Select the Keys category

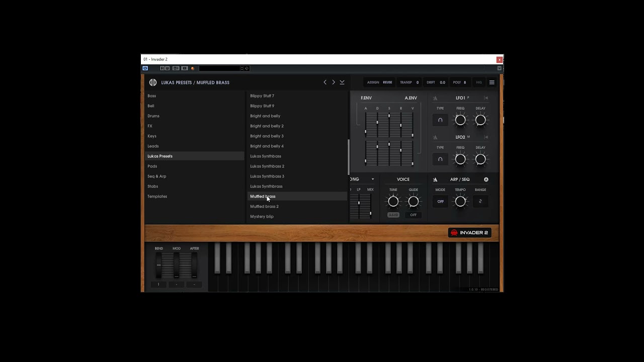195,136
